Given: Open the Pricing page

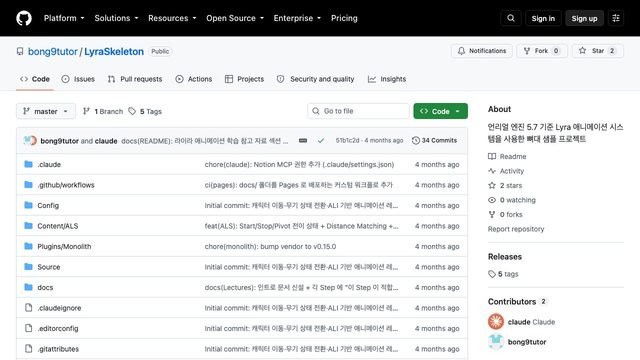Looking at the screenshot, I should click(x=344, y=18).
